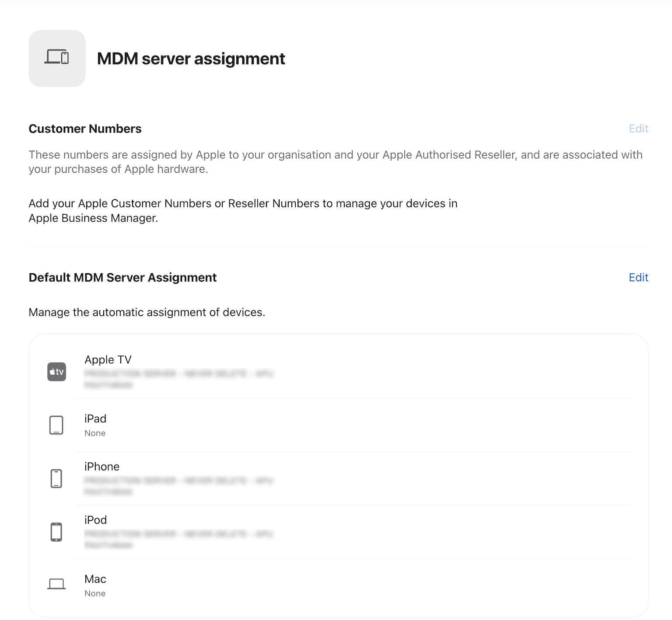
Task: Click the iPod device icon
Action: tap(56, 532)
